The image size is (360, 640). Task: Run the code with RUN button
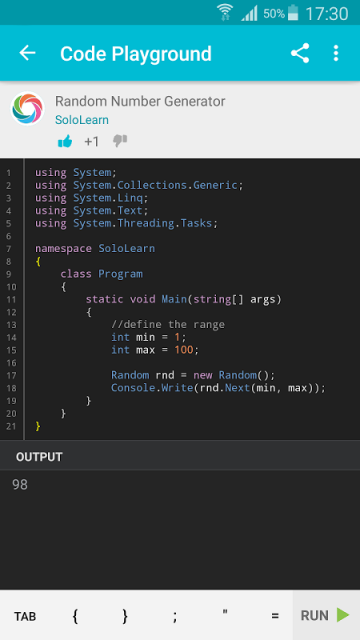pos(326,615)
